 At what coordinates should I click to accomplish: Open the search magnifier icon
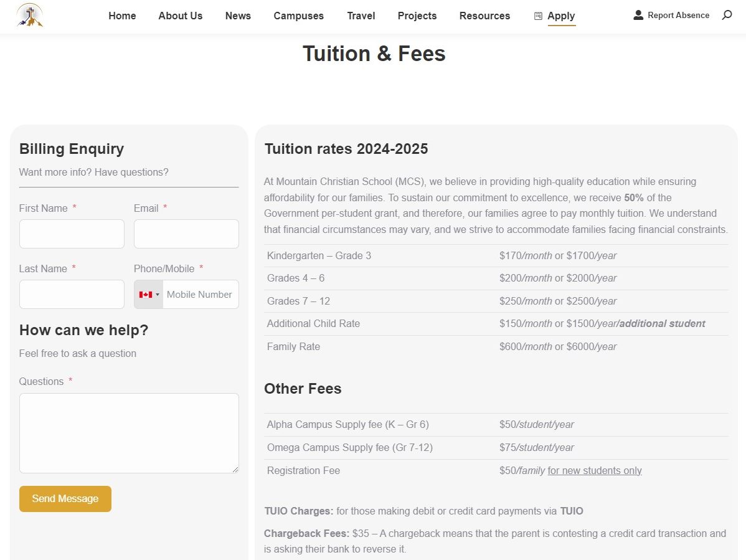pyautogui.click(x=727, y=15)
